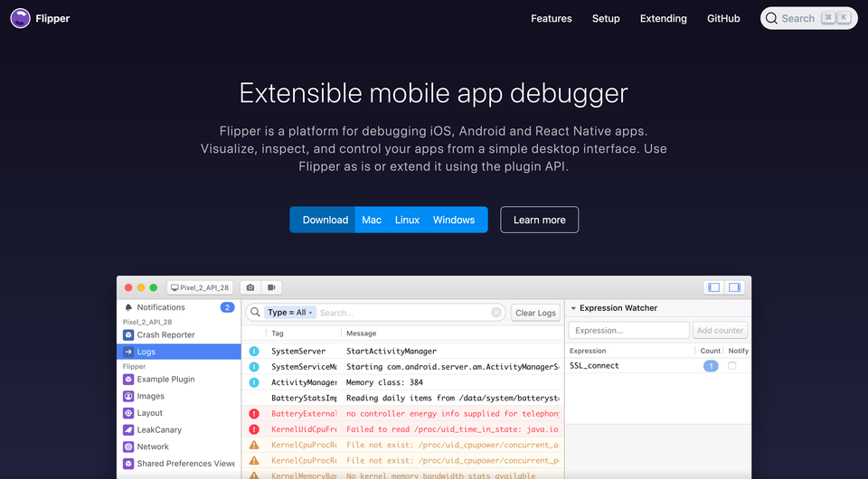Click the Layout plugin icon

coord(128,413)
